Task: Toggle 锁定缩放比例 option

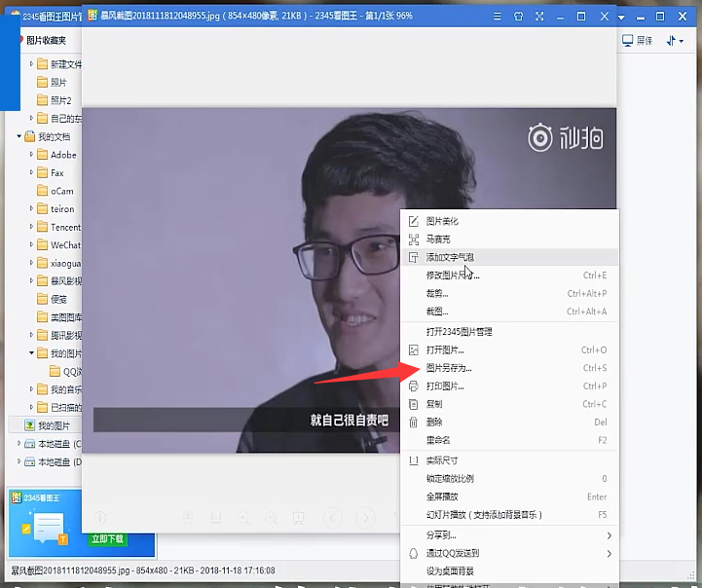Action: 450,479
